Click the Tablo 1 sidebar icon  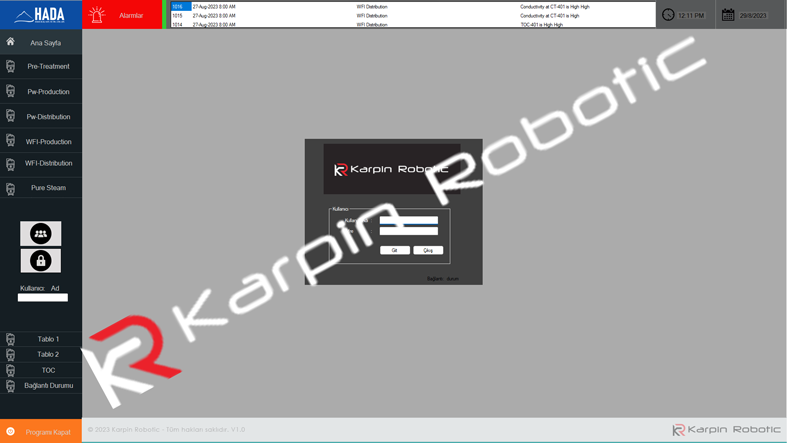click(x=11, y=339)
